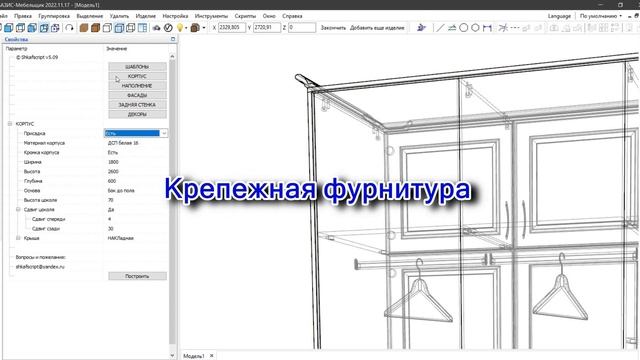Viewport: 640px width, 360px height.
Task: Click the brown material box icon
Action: 195,28
